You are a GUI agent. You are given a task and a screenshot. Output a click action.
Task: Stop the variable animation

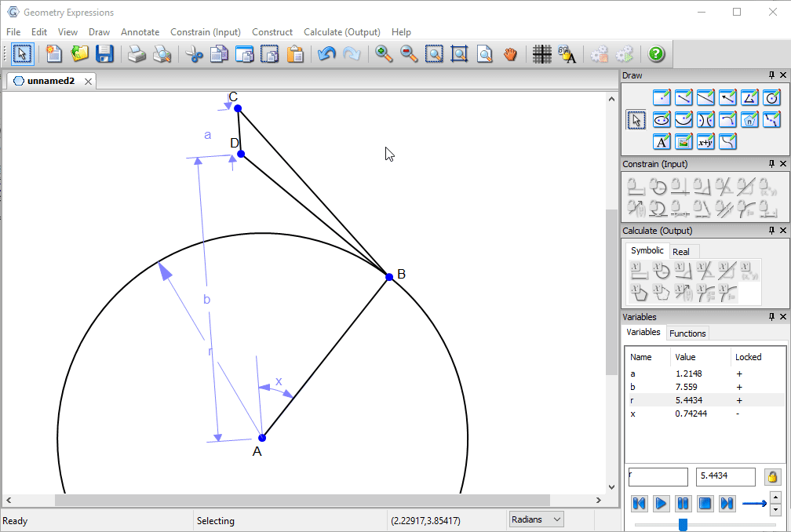coord(705,503)
